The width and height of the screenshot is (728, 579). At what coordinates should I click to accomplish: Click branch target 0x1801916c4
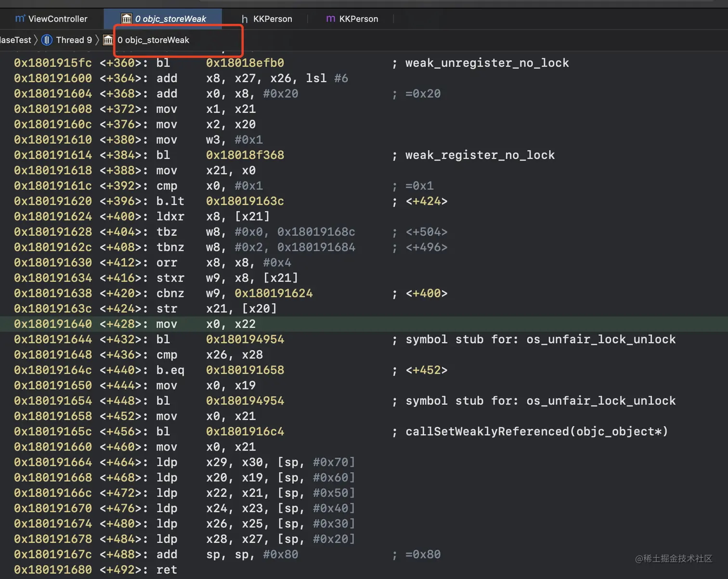pyautogui.click(x=245, y=432)
